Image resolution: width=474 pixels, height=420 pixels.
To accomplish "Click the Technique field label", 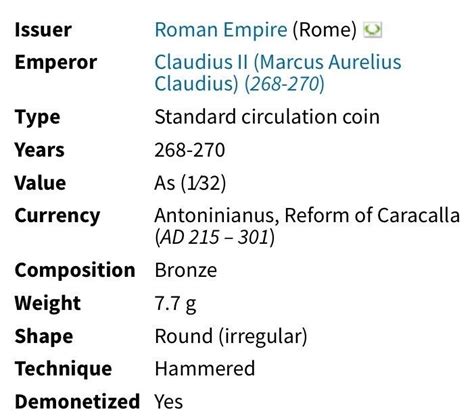I will [x=63, y=369].
